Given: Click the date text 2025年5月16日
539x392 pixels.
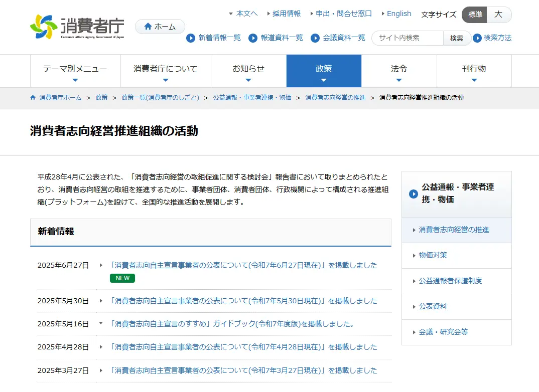Looking at the screenshot, I should tap(63, 324).
